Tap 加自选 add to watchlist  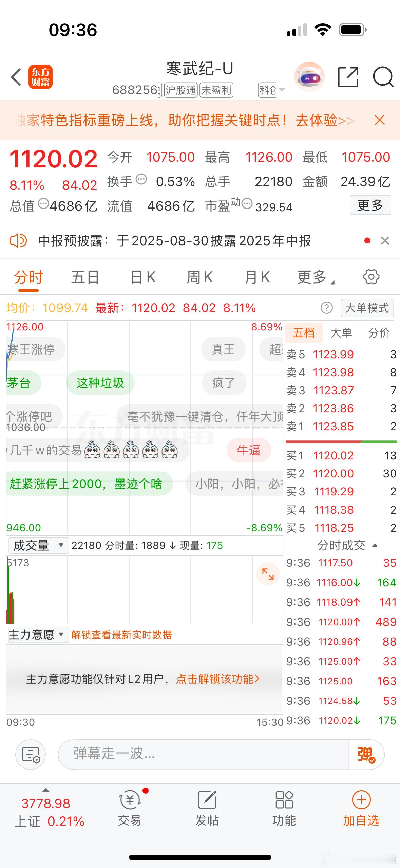click(x=361, y=808)
